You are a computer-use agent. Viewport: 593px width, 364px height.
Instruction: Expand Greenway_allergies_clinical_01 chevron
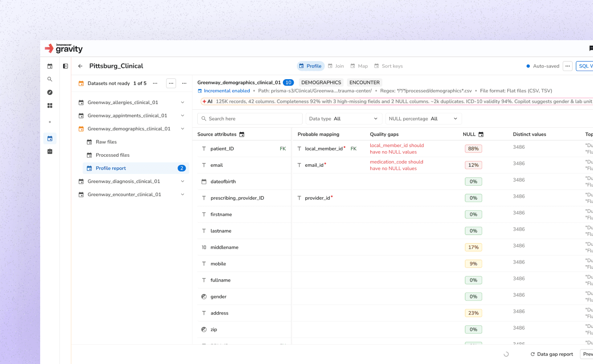(x=182, y=102)
